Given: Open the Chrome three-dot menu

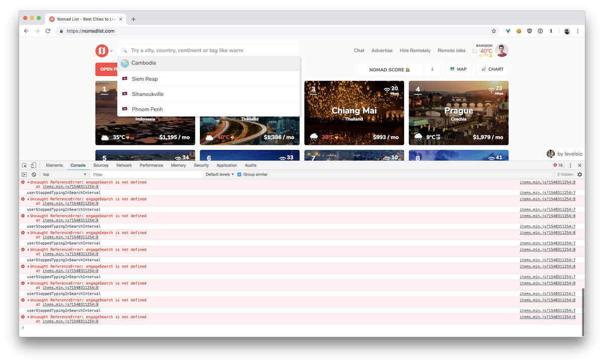Looking at the screenshot, I should click(x=577, y=31).
